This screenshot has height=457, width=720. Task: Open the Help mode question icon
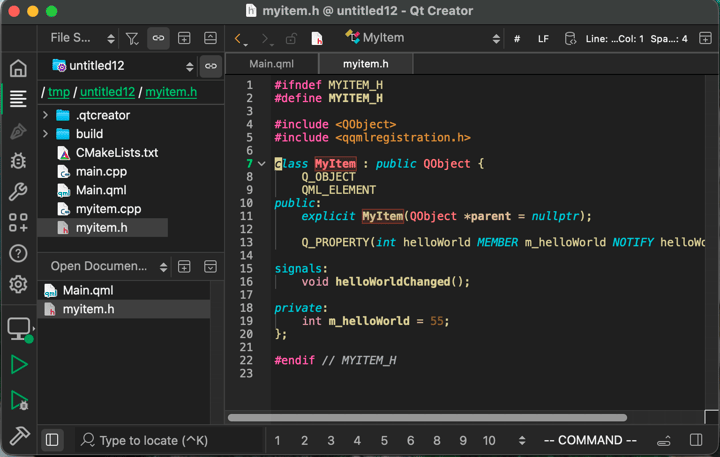tap(18, 253)
